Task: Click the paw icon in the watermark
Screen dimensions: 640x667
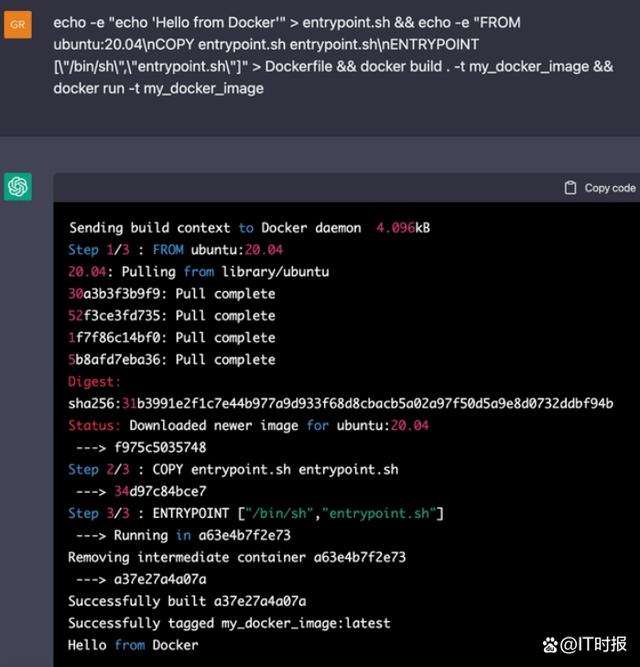Action: click(x=550, y=645)
